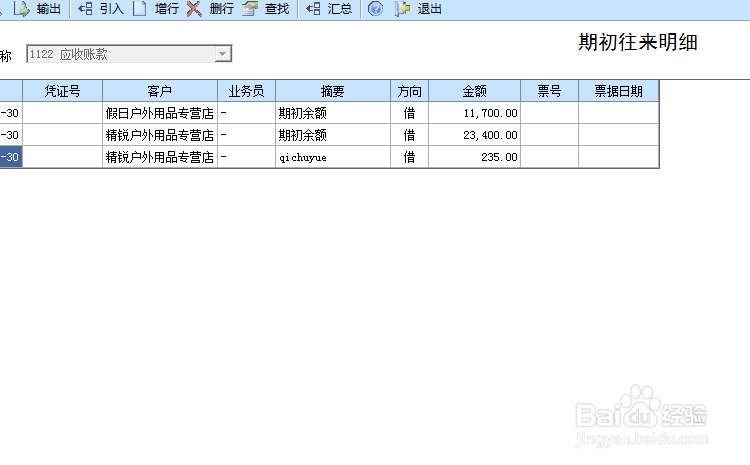This screenshot has height=465, width=750.
Task: Click the 客户 column header
Action: tap(160, 91)
